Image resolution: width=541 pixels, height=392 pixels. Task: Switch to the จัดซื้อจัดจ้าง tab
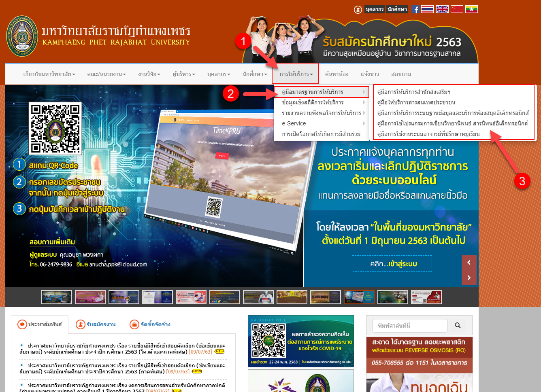(150, 324)
